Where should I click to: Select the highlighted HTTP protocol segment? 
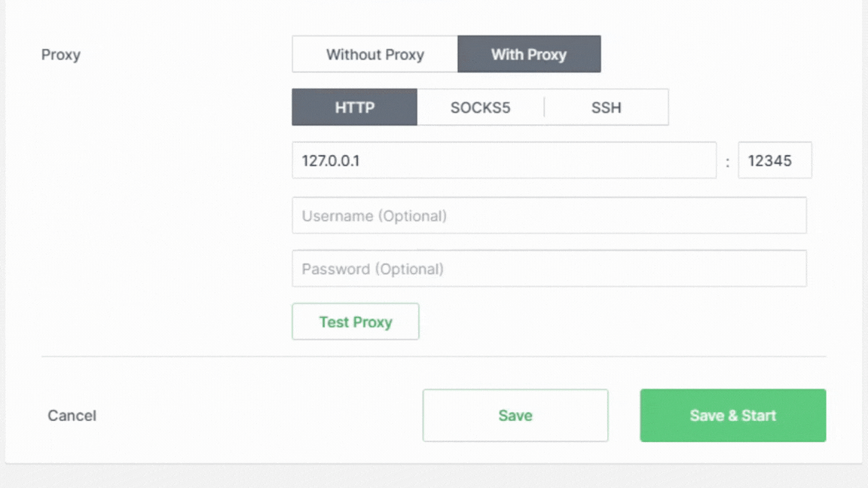355,108
